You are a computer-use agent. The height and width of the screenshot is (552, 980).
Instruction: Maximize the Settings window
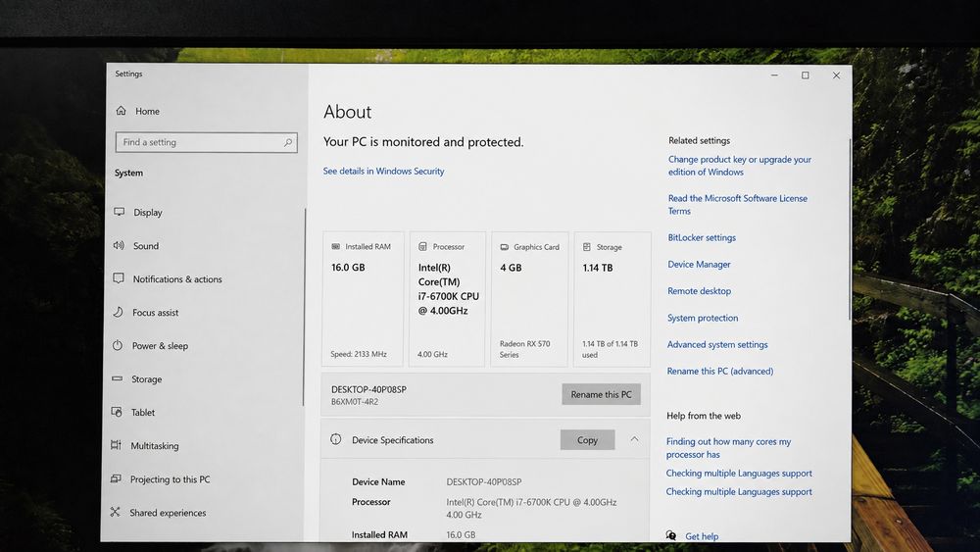(x=805, y=75)
